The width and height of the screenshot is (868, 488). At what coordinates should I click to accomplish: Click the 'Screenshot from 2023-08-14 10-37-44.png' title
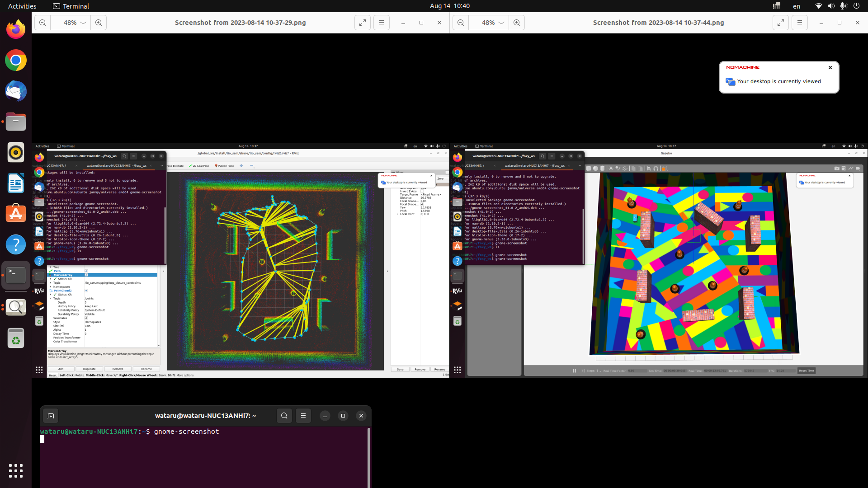pyautogui.click(x=658, y=23)
